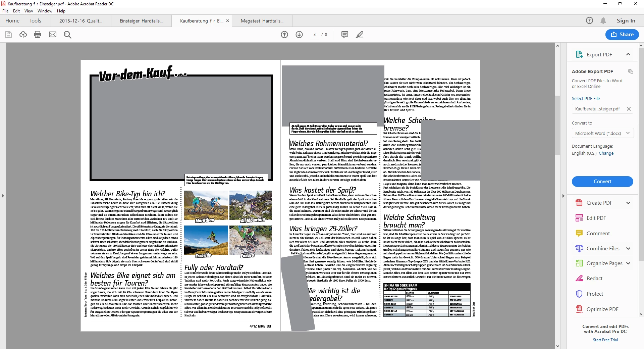644x349 pixels.
Task: Click the Export PDF tool icon
Action: (x=579, y=54)
